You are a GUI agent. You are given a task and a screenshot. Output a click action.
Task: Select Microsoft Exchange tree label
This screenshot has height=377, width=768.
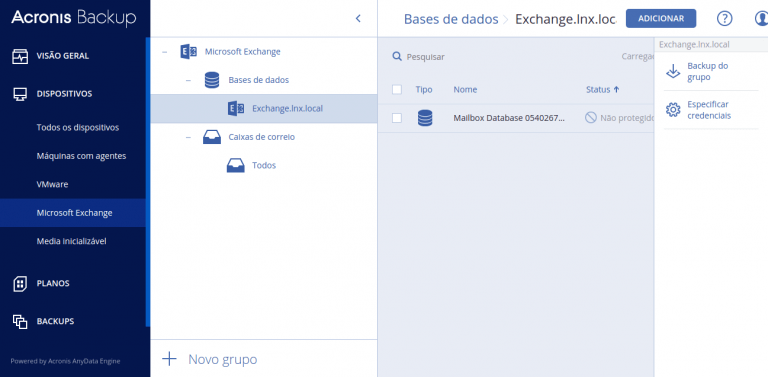click(242, 52)
